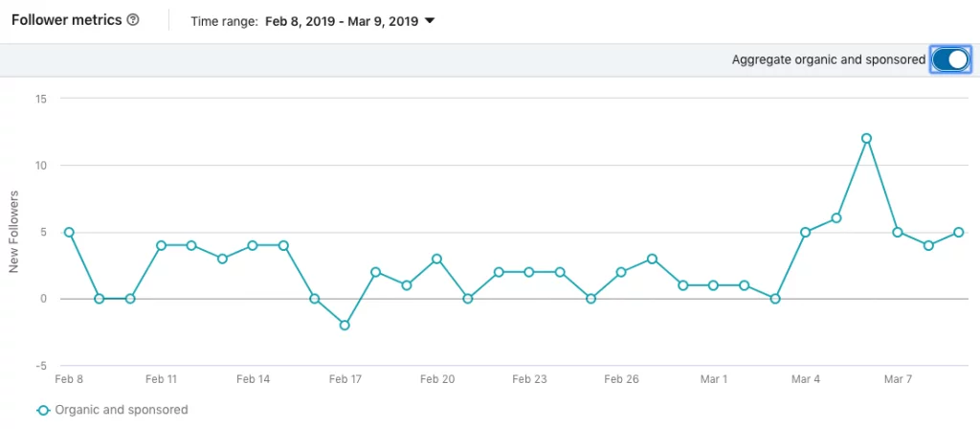Click the Mar 4 x-axis date label

pyautogui.click(x=805, y=379)
